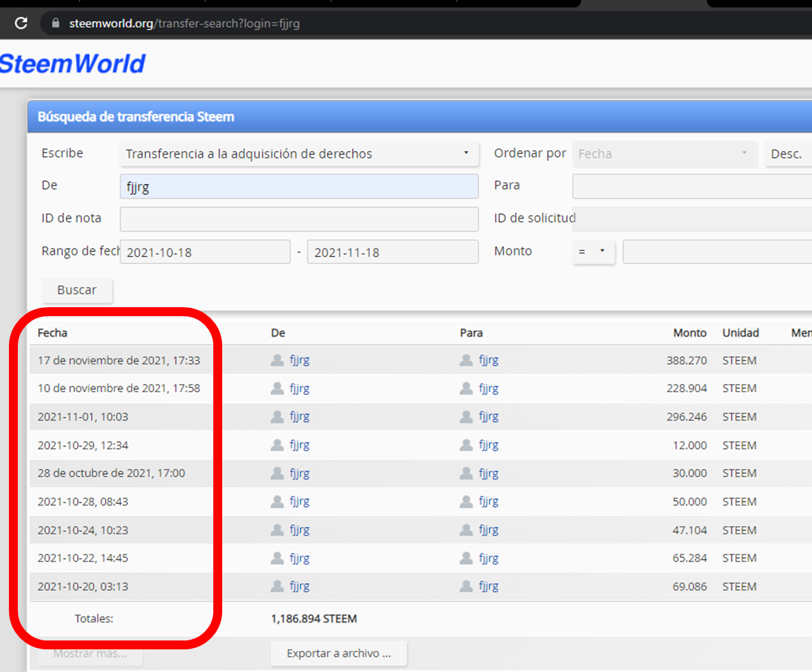
Task: Click recipient avatar icon in 69.086 row
Action: [466, 586]
